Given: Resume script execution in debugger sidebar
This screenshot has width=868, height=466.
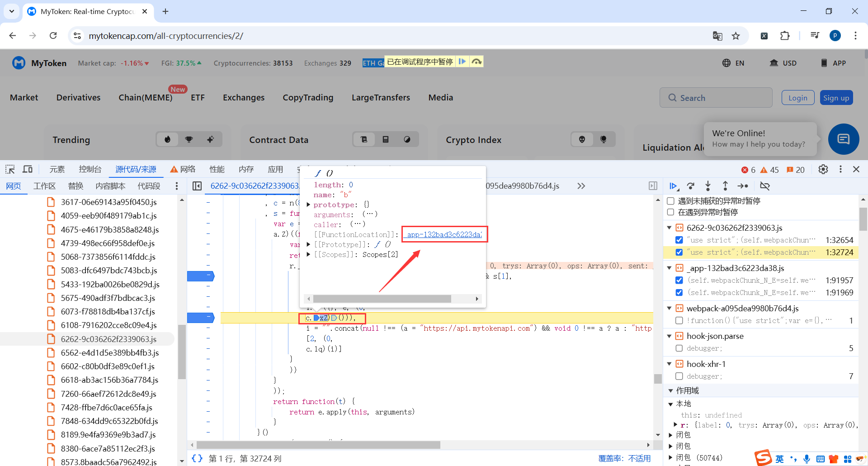Looking at the screenshot, I should [673, 186].
